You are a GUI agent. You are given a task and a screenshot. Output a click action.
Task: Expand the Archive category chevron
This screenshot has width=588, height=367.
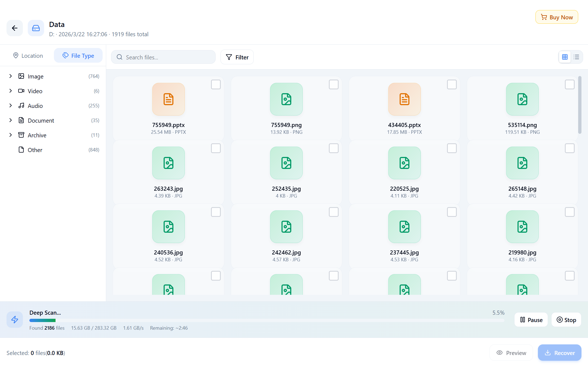point(11,135)
